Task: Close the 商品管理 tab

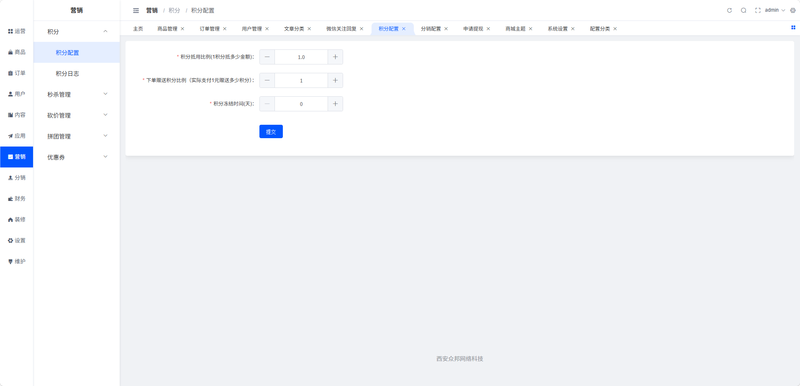Action: 182,29
